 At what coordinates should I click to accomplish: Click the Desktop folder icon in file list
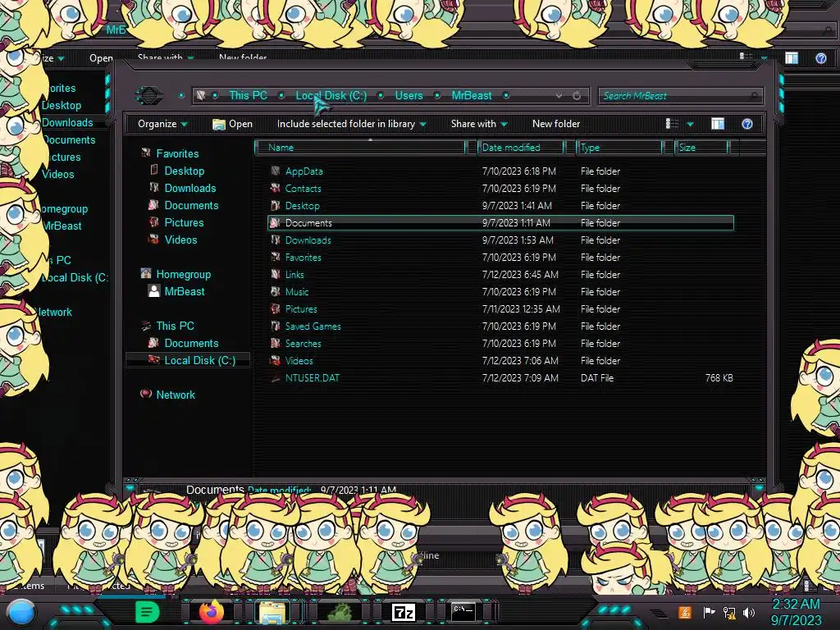[276, 205]
